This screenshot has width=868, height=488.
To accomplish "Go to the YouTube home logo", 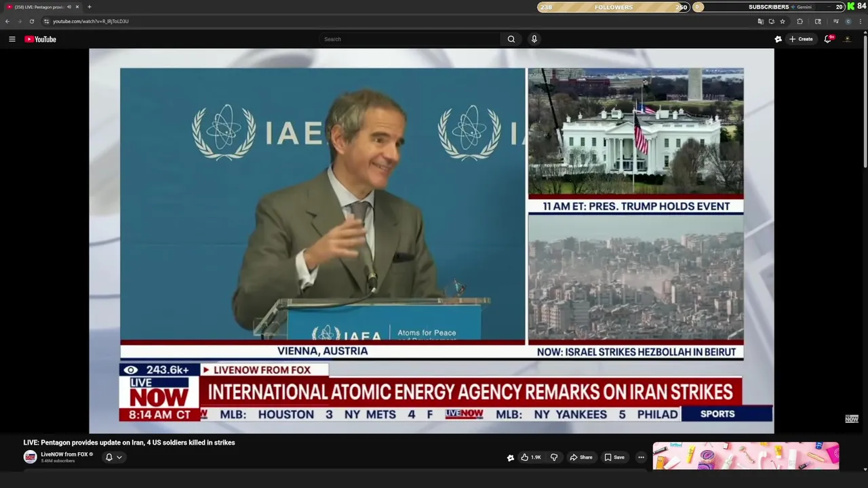I will [x=40, y=39].
